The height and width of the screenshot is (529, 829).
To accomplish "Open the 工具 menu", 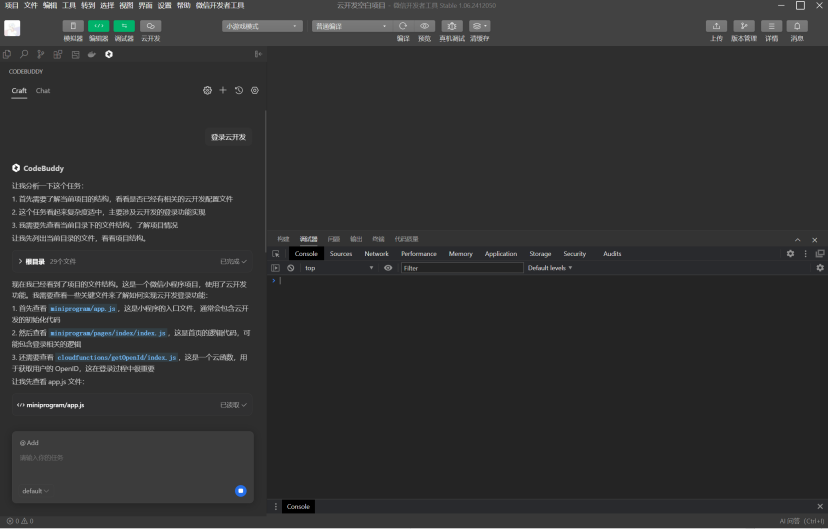I will point(69,5).
